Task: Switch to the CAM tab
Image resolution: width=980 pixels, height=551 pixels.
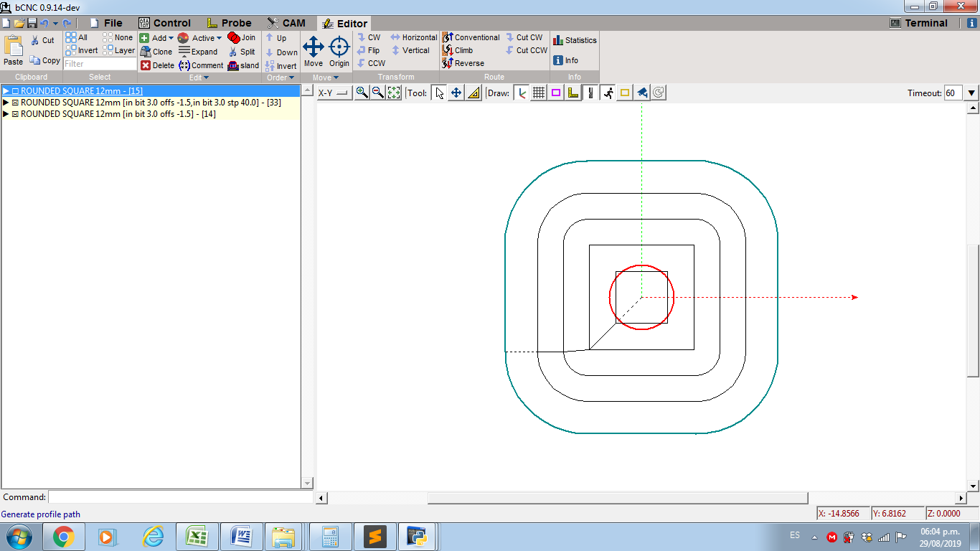Action: [286, 23]
